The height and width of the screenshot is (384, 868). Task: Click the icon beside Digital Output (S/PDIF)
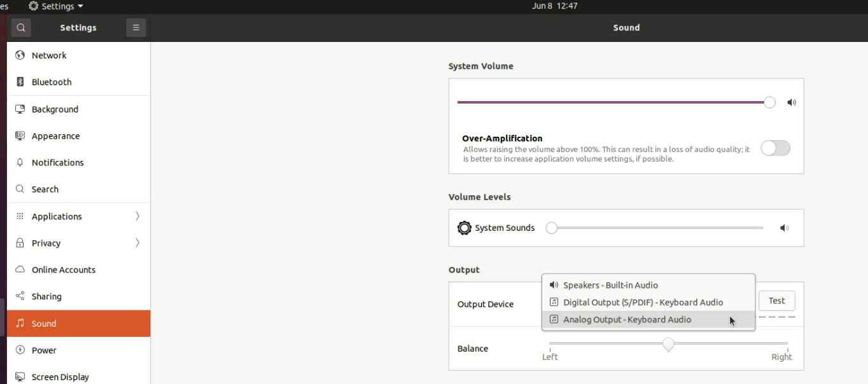(x=554, y=303)
